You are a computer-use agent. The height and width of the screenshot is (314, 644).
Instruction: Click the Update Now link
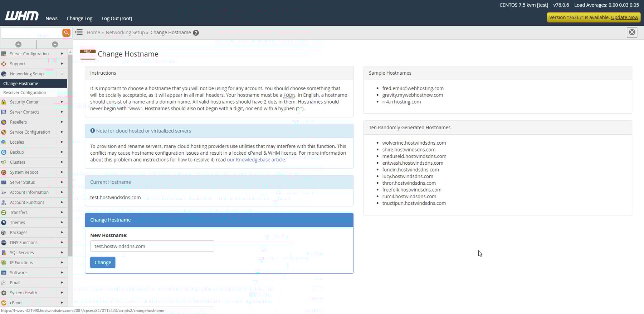click(624, 18)
